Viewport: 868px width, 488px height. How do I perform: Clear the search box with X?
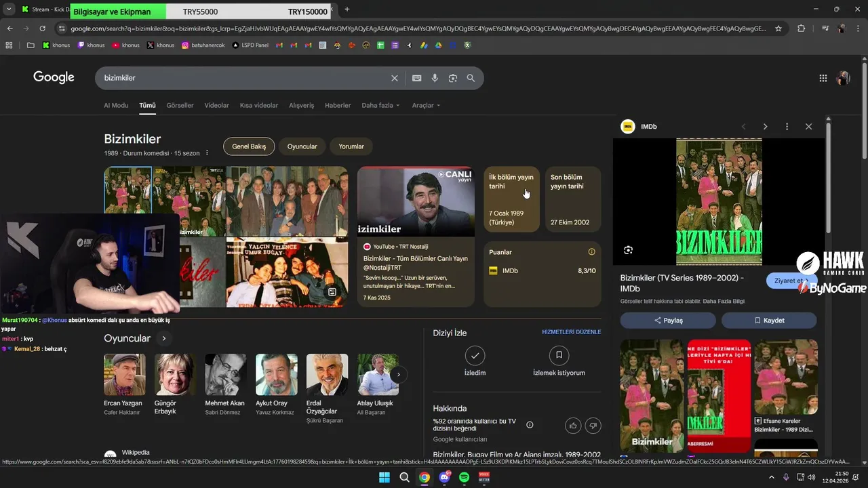tap(395, 78)
